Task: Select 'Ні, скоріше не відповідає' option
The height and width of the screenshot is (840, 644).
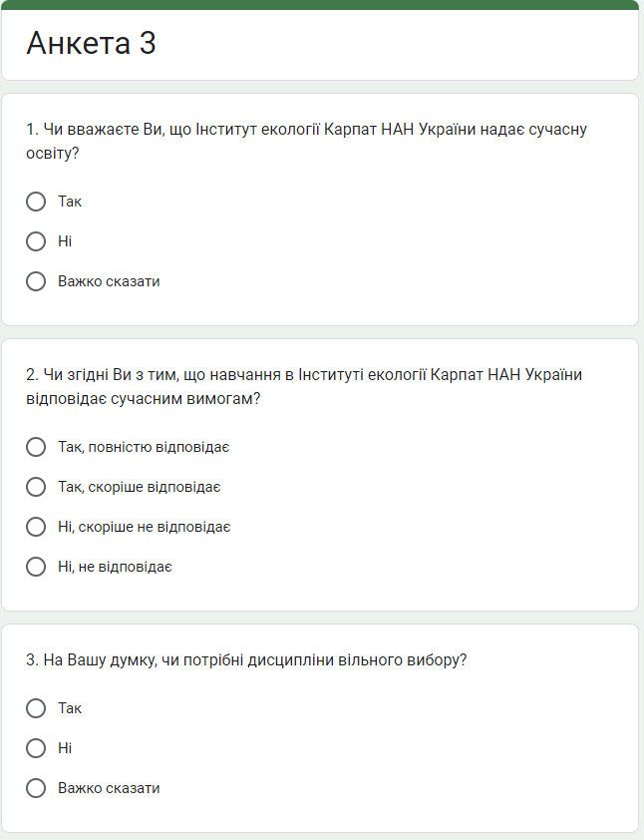Action: [36, 527]
